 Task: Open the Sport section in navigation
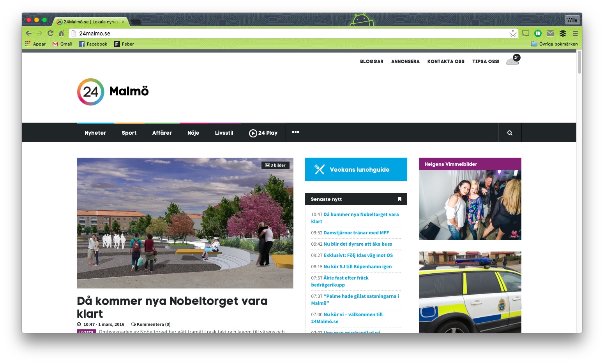point(129,133)
